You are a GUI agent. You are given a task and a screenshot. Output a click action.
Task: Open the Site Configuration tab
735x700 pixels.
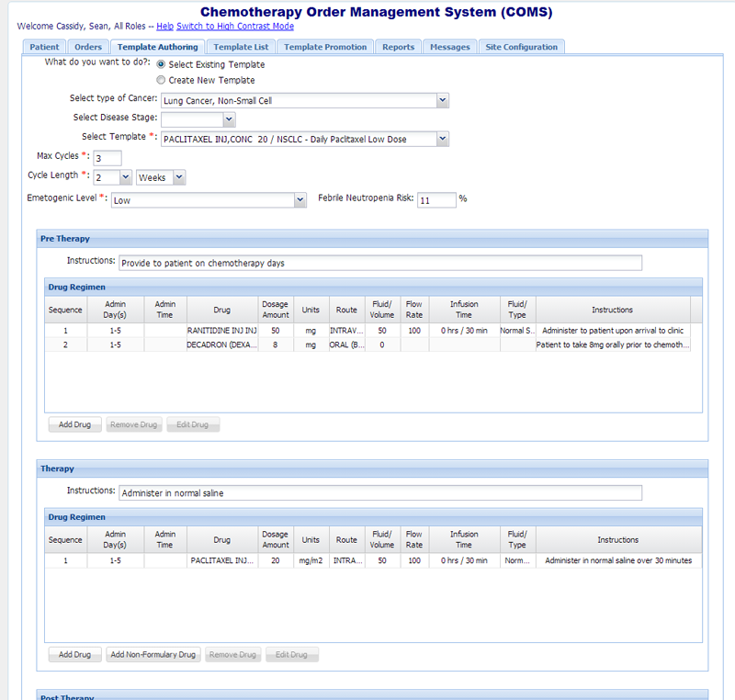[521, 47]
